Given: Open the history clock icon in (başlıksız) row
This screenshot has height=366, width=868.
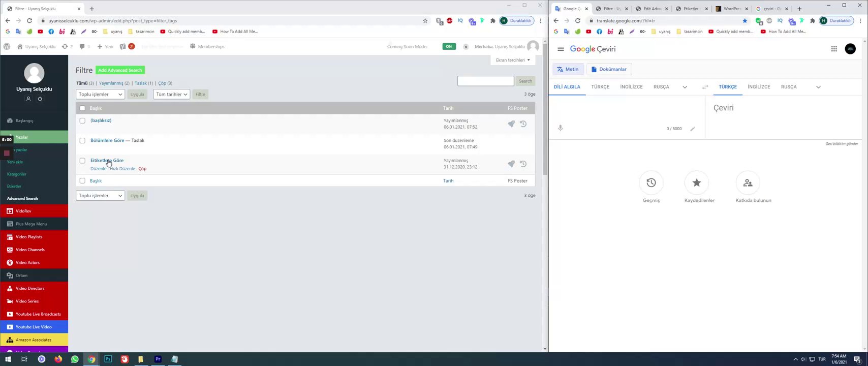Looking at the screenshot, I should pos(523,124).
